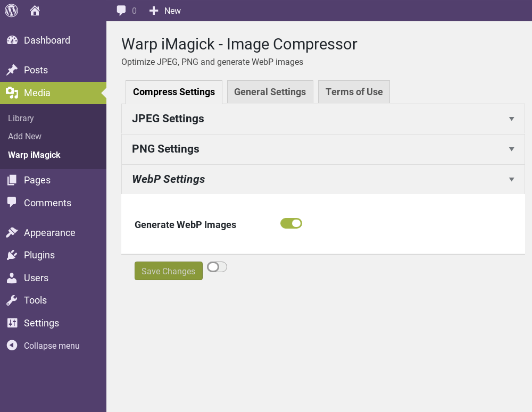The width and height of the screenshot is (532, 412).
Task: Click the Tools wrench icon
Action: point(12,300)
